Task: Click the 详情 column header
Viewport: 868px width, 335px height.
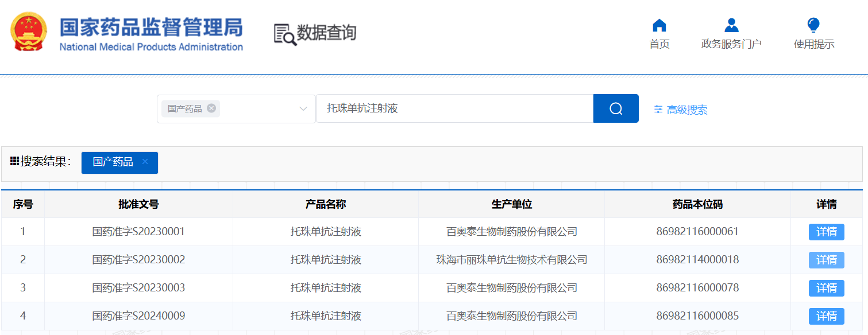Action: pos(827,204)
